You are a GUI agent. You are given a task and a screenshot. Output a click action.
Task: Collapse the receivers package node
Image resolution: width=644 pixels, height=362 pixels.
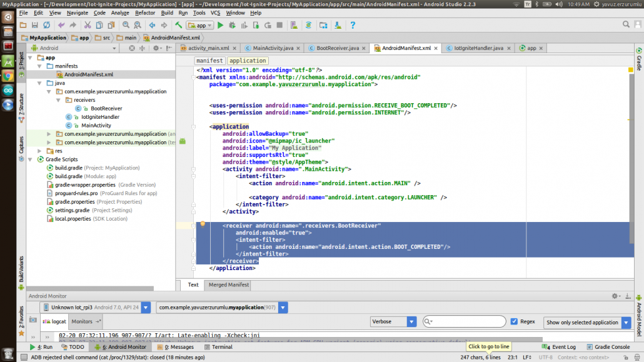point(58,100)
